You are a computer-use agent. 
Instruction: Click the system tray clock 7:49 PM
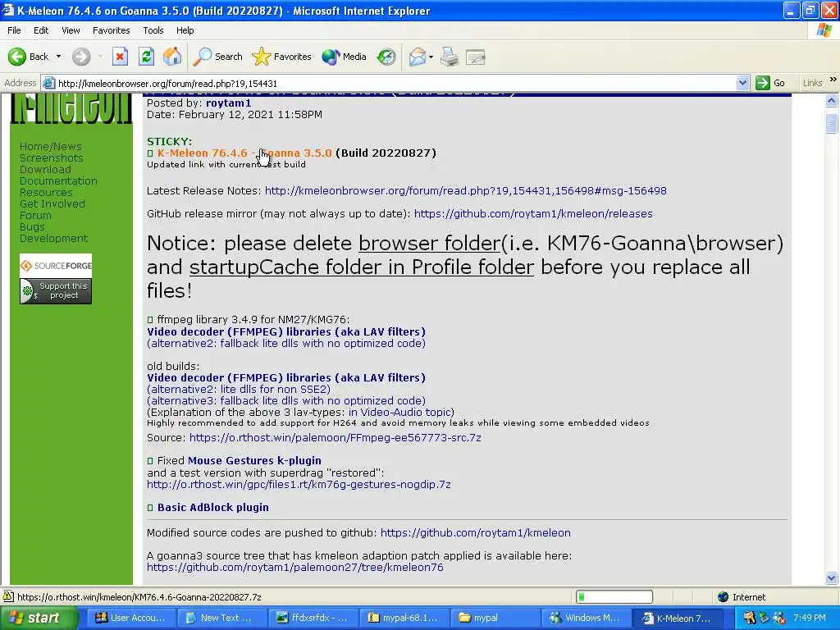[810, 618]
